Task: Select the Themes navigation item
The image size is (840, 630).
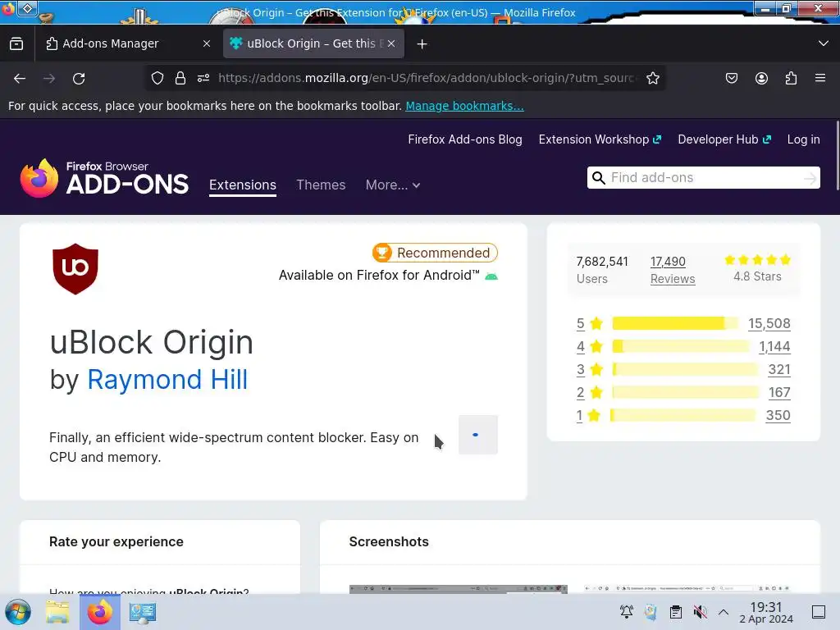Action: (x=321, y=185)
